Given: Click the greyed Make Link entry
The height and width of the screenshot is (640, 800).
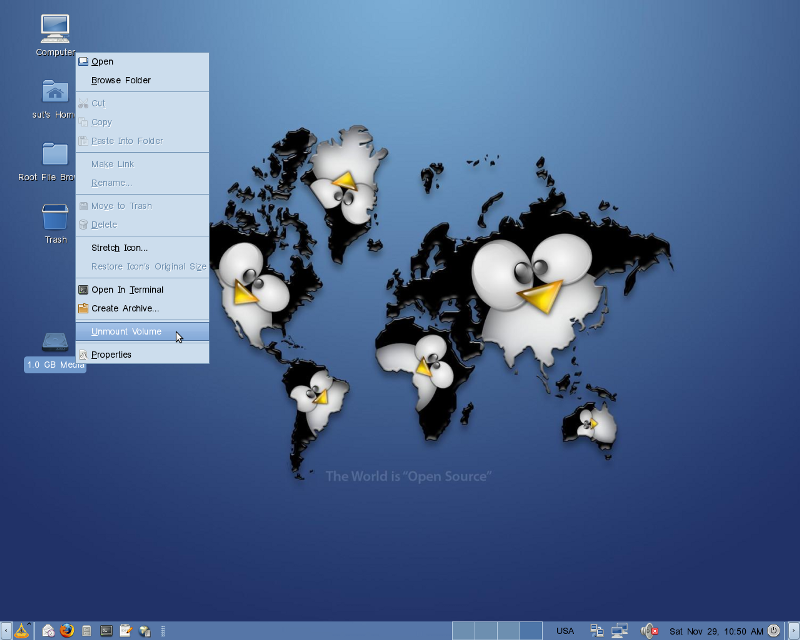Looking at the screenshot, I should coord(142,164).
